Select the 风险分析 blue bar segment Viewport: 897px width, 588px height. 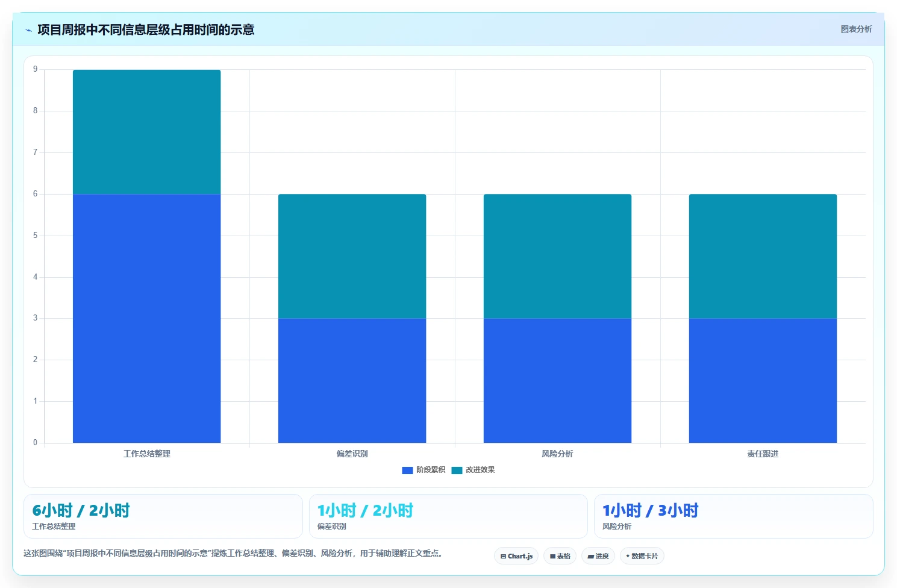pyautogui.click(x=558, y=380)
